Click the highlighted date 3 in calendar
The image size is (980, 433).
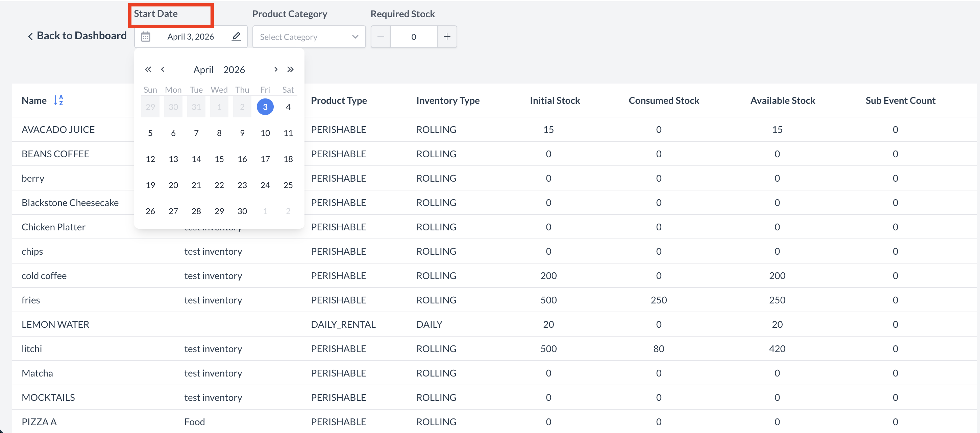click(x=265, y=107)
